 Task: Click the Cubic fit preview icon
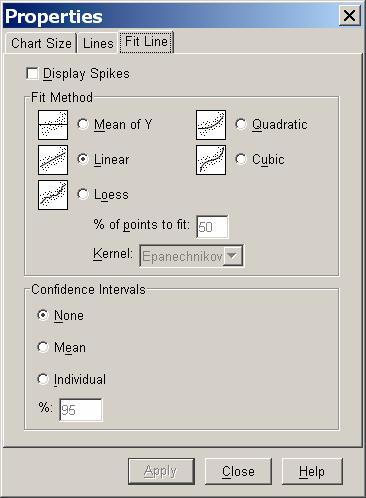211,160
